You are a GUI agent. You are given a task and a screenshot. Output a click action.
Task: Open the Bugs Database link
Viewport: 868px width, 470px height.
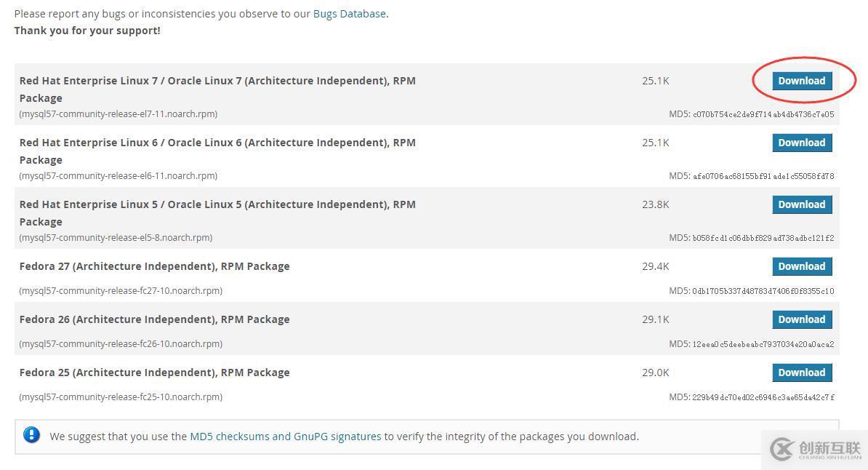(349, 14)
